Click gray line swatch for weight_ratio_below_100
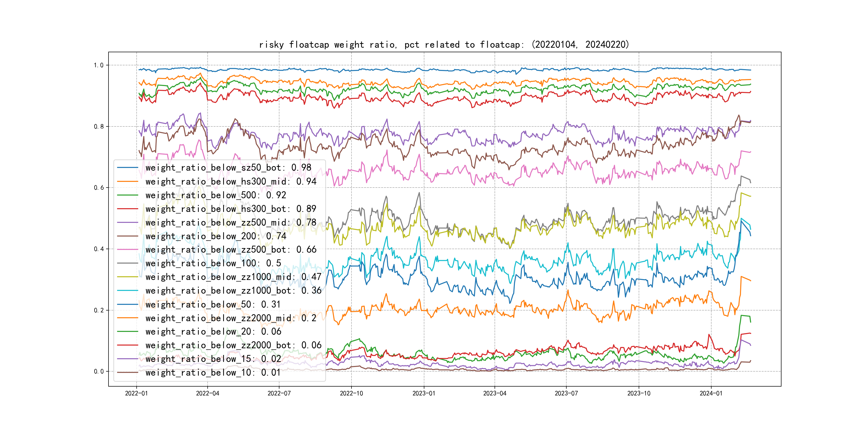 (127, 263)
